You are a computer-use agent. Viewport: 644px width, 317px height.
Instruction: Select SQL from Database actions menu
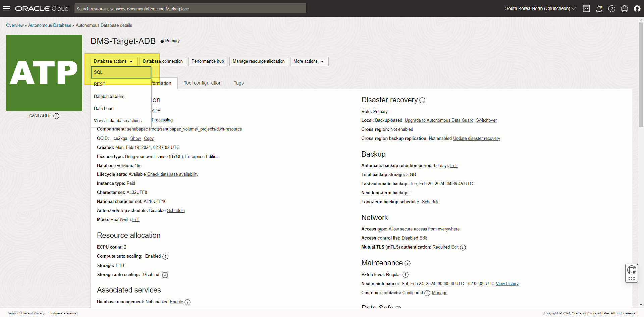[x=121, y=72]
